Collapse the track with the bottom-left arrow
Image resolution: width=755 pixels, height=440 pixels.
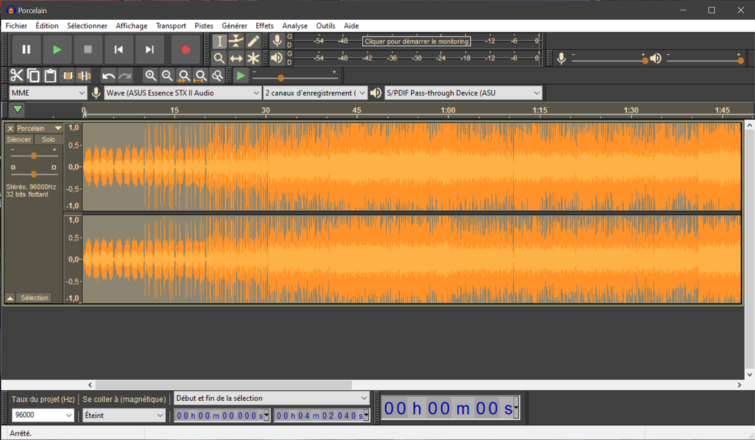pos(10,298)
